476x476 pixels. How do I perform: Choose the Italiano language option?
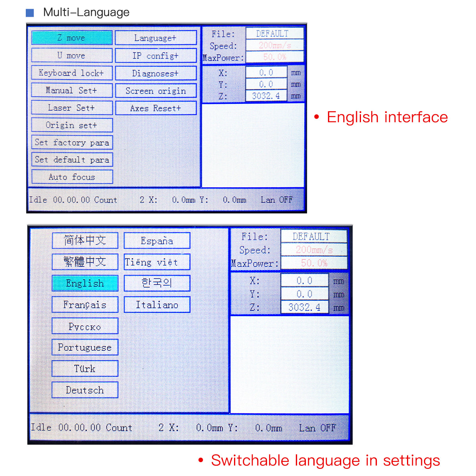point(157,305)
